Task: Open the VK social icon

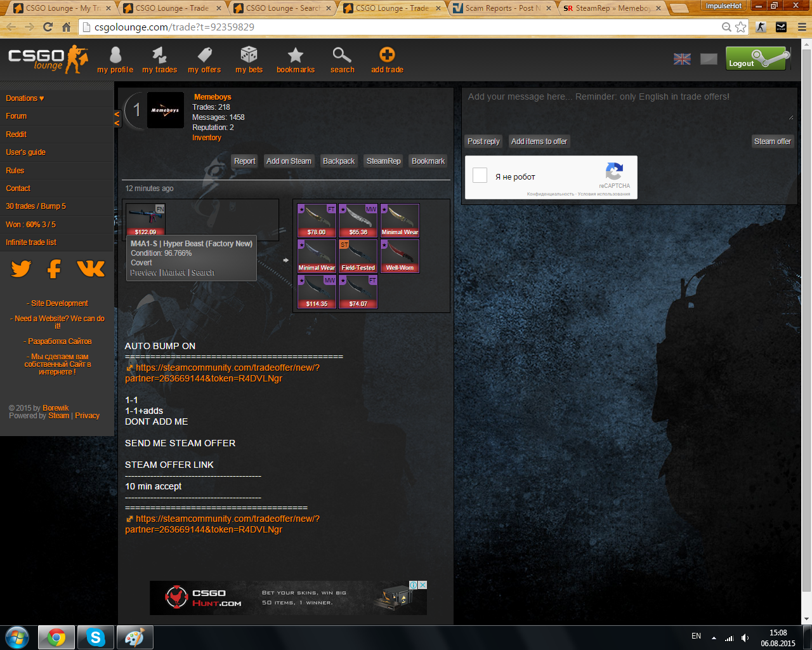Action: click(x=91, y=269)
